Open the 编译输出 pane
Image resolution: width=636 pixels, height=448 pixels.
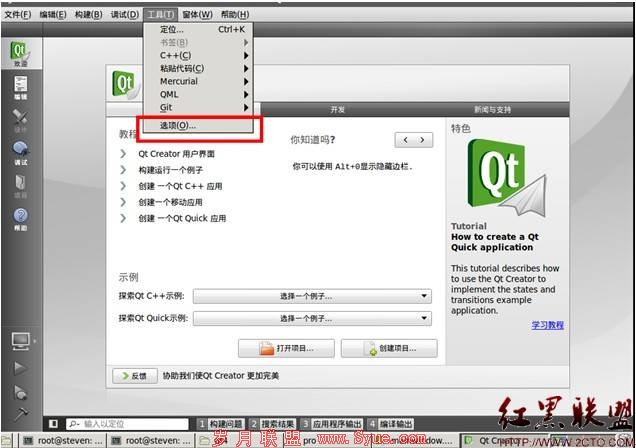click(x=391, y=424)
